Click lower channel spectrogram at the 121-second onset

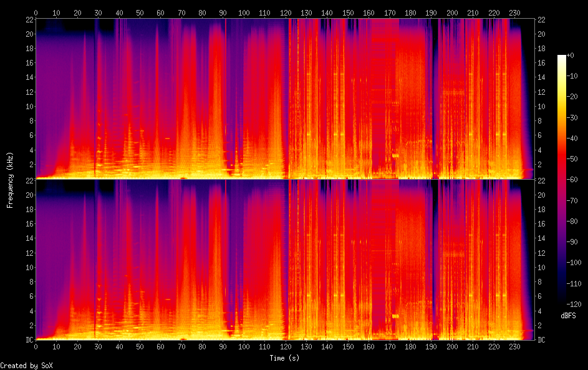coord(288,260)
